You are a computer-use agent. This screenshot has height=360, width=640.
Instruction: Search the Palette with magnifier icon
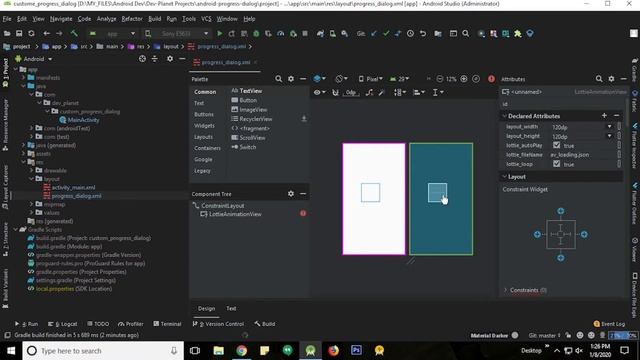(278, 79)
